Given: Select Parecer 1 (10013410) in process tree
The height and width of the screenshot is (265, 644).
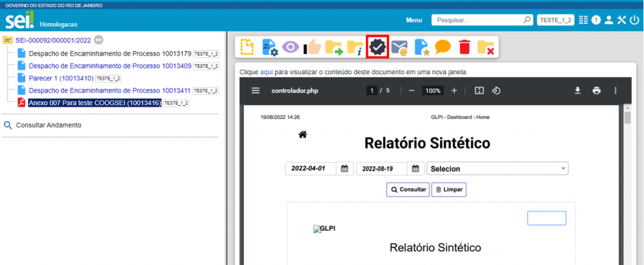Looking at the screenshot, I should [x=61, y=78].
